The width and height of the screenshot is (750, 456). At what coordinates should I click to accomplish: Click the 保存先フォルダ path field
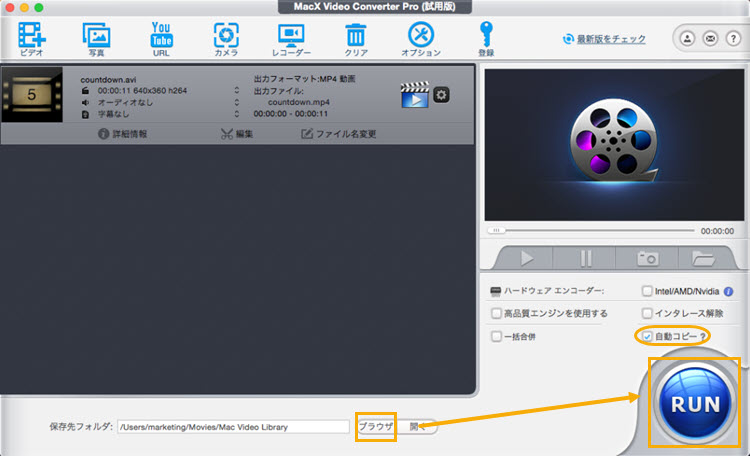pos(233,427)
